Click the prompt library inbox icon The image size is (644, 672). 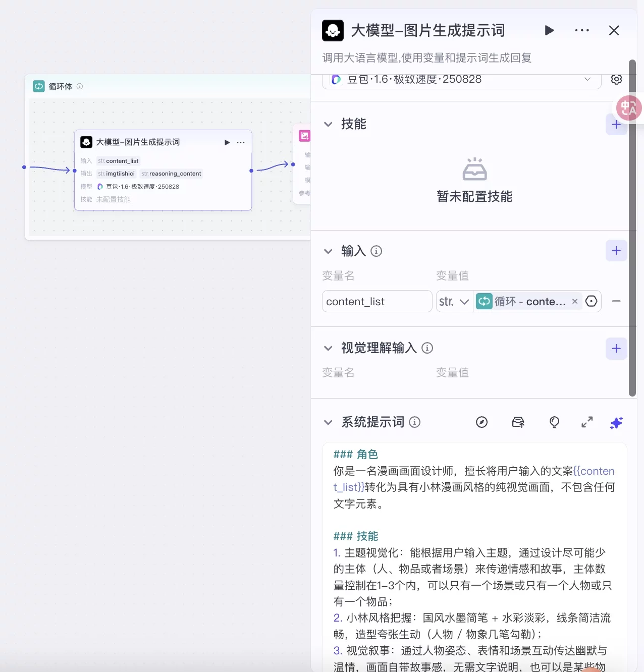click(x=518, y=423)
